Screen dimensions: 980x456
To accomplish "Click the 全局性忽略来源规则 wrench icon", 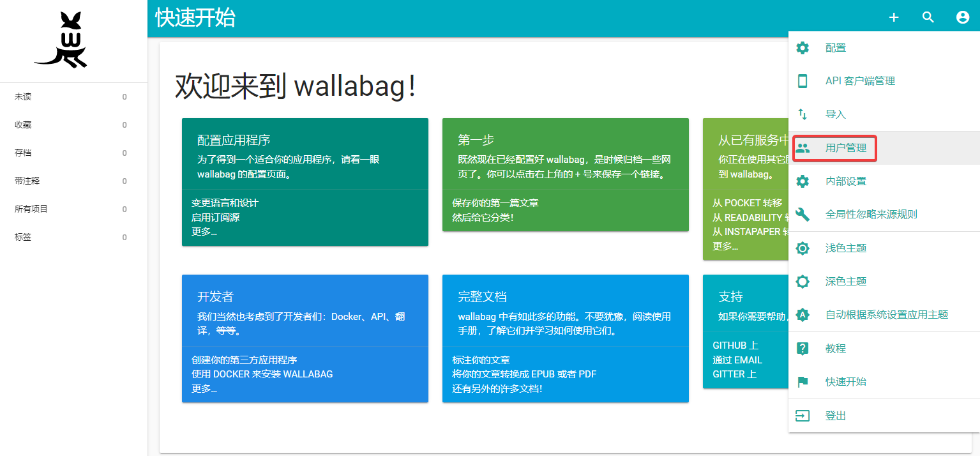I will (803, 214).
